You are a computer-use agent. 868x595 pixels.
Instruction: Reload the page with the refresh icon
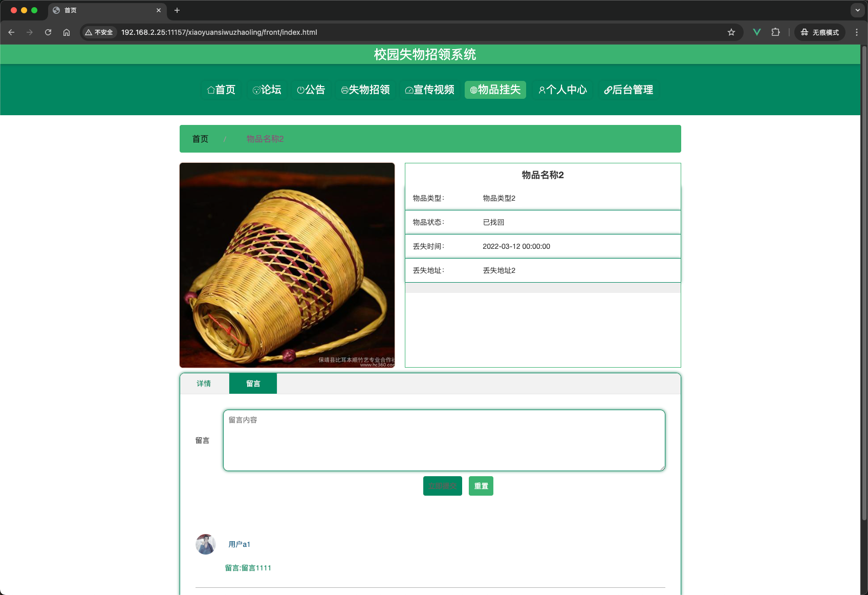48,32
